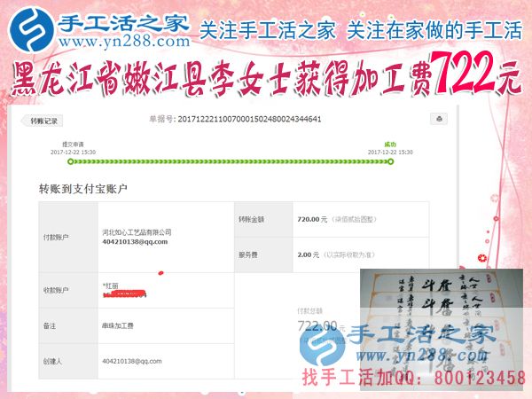The height and width of the screenshot is (399, 532).
Task: Open the www.yn288.com link in header
Action: 124,42
